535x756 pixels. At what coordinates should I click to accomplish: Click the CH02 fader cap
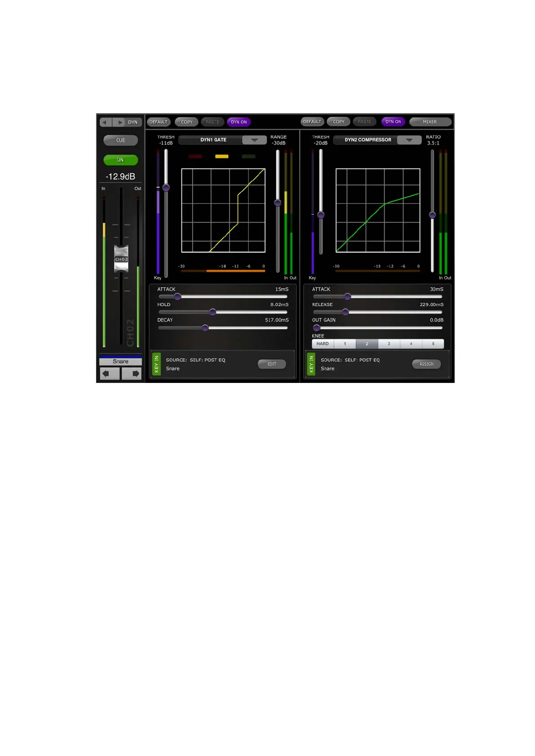[121, 259]
